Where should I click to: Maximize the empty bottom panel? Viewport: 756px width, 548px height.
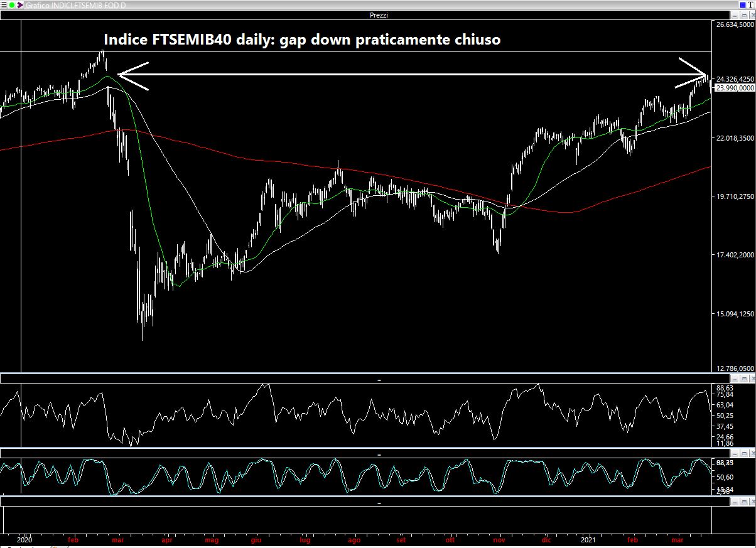pyautogui.click(x=744, y=502)
